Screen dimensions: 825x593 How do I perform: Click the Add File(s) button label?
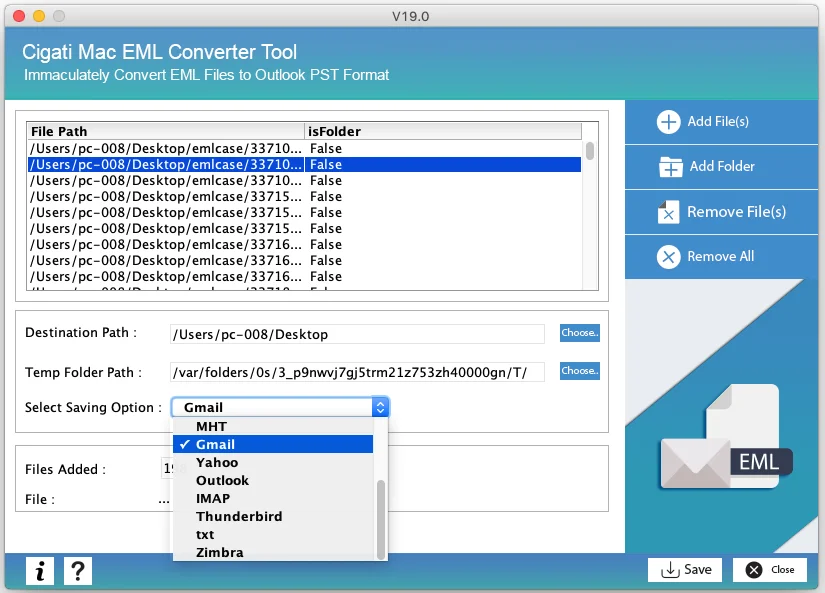[718, 122]
